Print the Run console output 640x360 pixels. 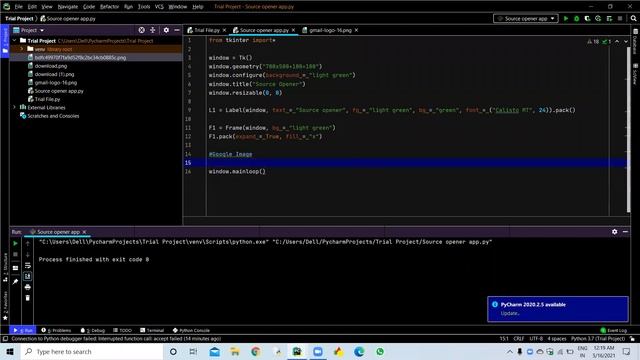coord(27,287)
